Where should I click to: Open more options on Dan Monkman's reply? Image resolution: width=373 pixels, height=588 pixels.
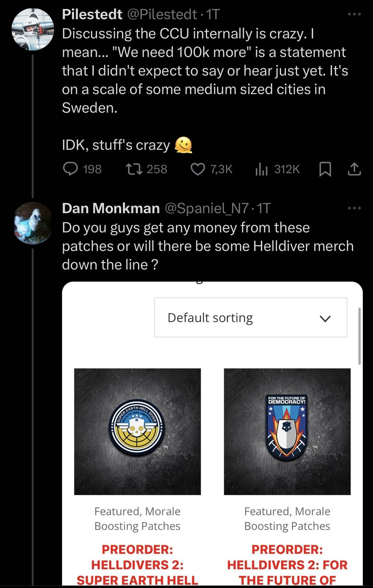pos(354,208)
